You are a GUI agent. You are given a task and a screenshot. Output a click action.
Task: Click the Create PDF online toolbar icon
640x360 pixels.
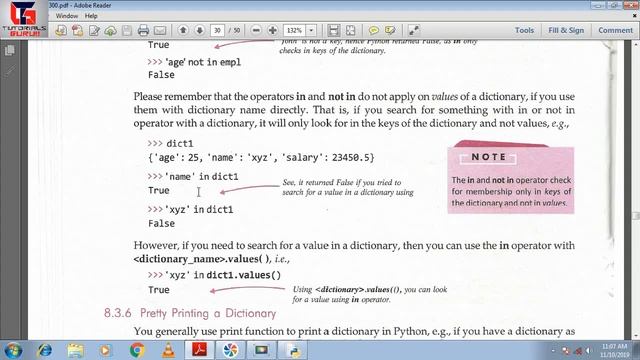78,30
